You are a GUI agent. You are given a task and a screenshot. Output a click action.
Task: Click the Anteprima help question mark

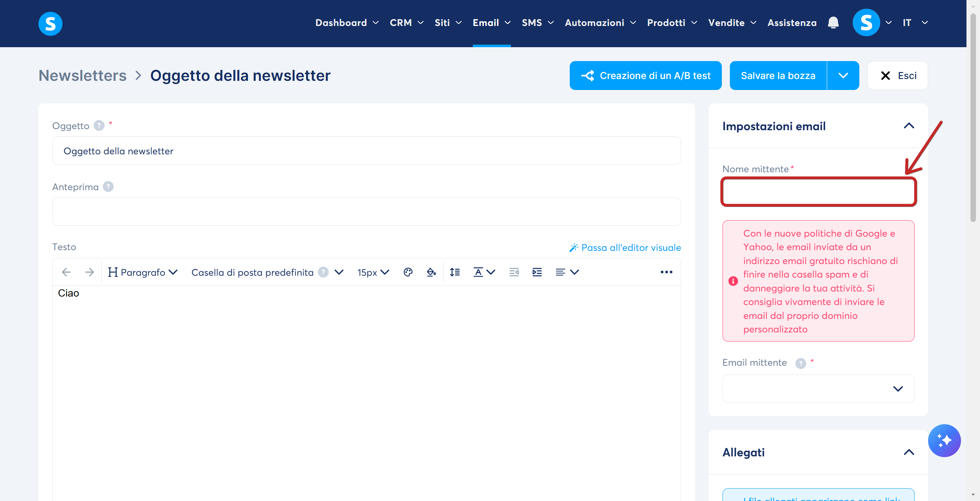tap(108, 187)
